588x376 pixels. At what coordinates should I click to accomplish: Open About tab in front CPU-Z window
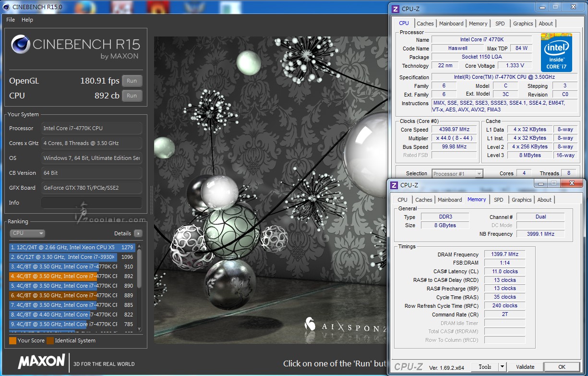(544, 200)
